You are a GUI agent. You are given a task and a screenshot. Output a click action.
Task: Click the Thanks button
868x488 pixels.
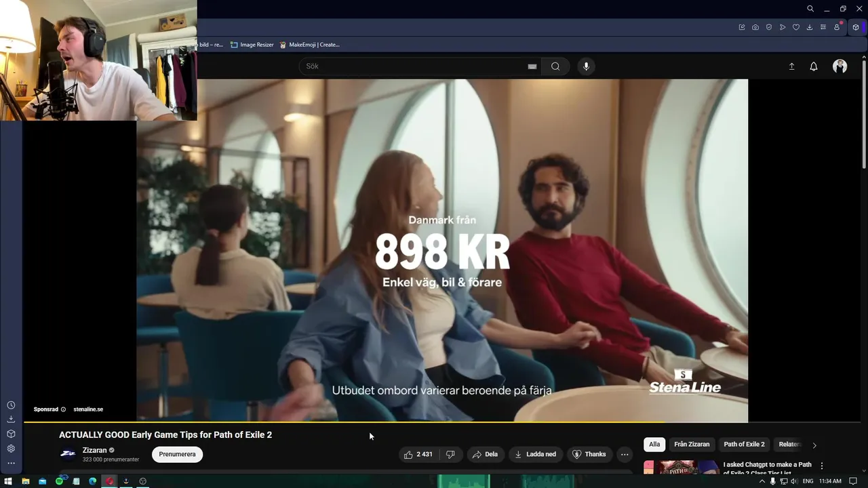(589, 454)
